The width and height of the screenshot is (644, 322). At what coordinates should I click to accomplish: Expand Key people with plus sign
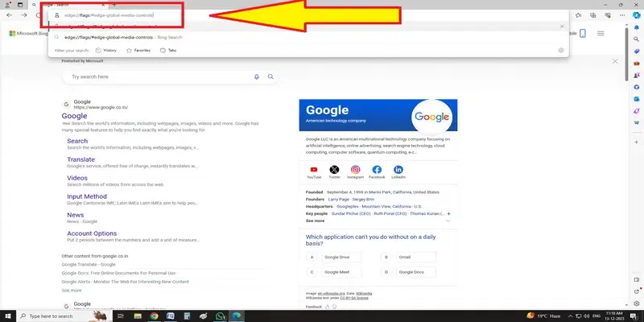click(x=448, y=214)
